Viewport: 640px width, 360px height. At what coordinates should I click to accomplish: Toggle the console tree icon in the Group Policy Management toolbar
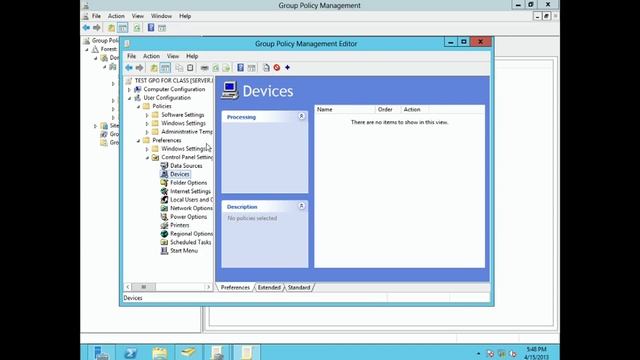[x=122, y=28]
